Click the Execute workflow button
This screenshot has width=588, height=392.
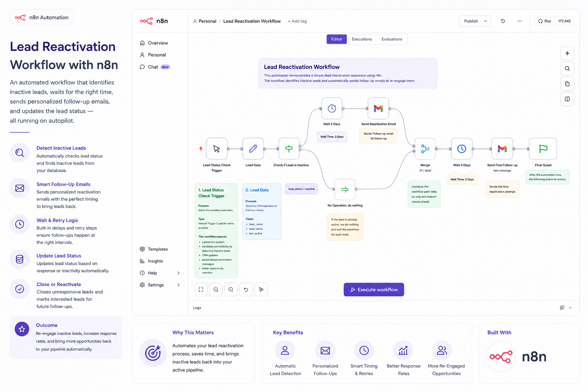point(374,289)
